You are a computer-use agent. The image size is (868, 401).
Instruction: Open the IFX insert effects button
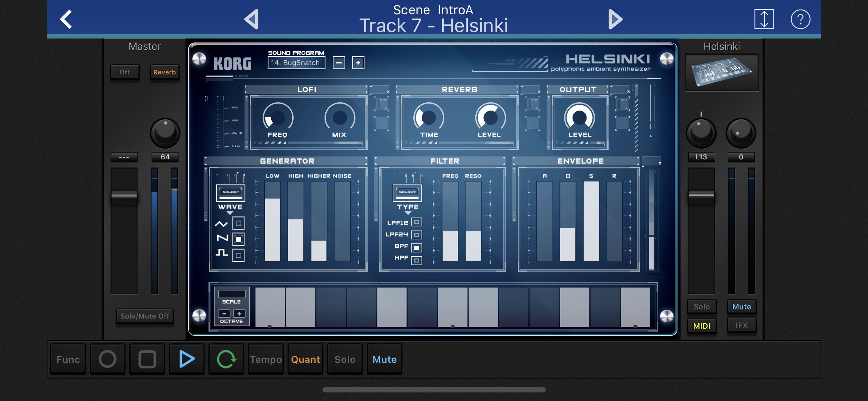click(x=742, y=326)
